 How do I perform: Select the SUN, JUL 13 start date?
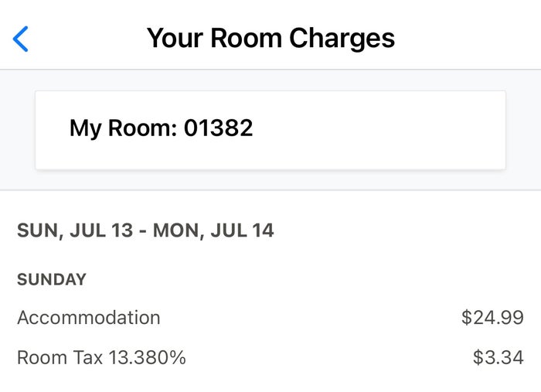[75, 230]
